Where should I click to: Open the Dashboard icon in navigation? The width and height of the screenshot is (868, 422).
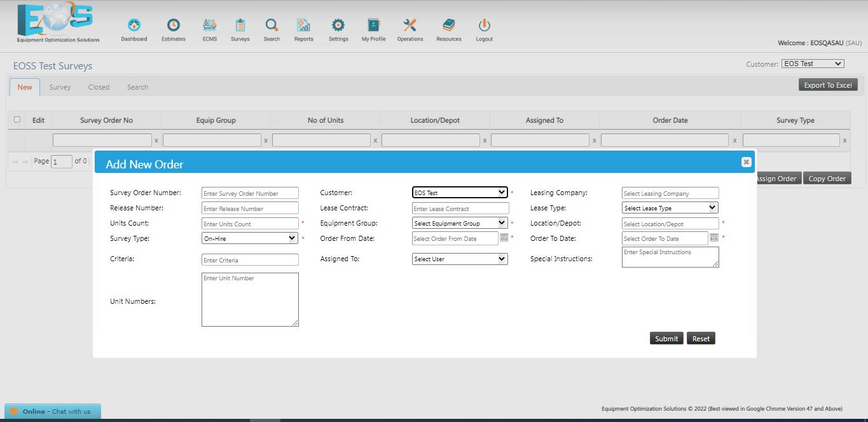coord(134,25)
